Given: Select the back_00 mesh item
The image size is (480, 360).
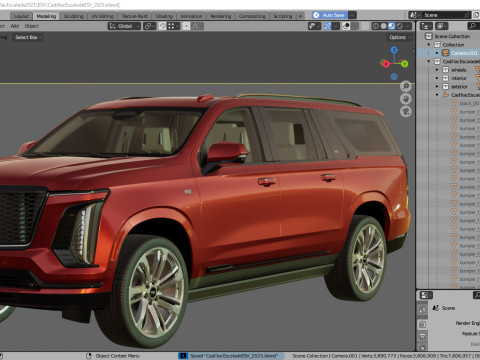Looking at the screenshot, I should click(x=469, y=103).
